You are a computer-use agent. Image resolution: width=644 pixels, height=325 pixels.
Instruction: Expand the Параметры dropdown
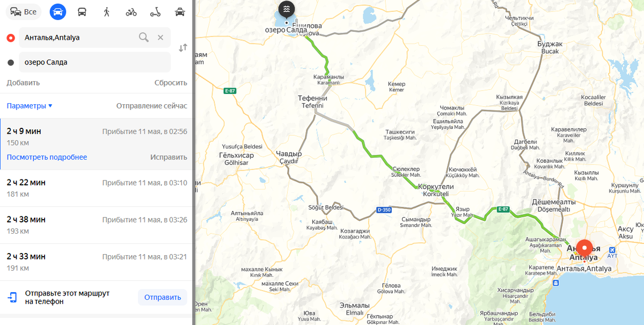tap(30, 106)
